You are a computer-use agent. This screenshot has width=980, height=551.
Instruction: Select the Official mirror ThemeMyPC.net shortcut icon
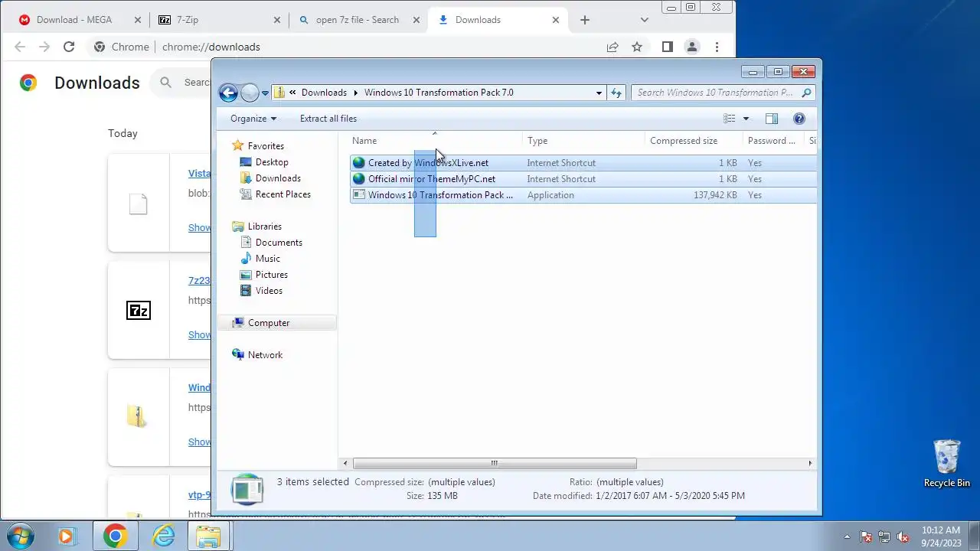358,179
